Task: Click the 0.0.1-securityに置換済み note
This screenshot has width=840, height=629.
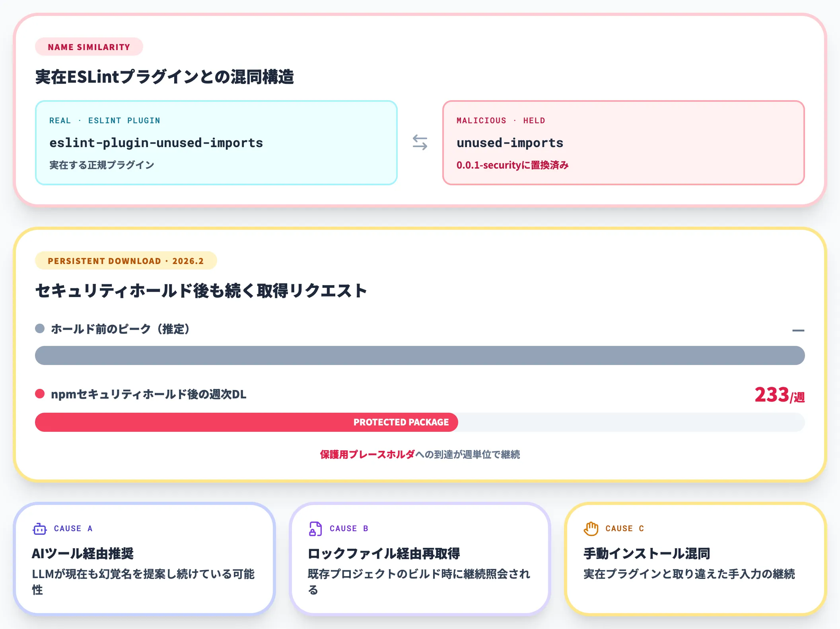Action: (512, 165)
